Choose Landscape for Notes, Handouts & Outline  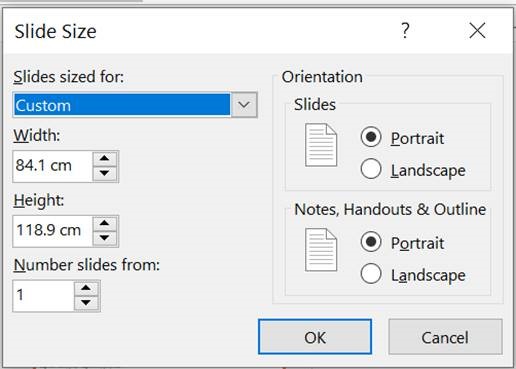click(x=371, y=274)
